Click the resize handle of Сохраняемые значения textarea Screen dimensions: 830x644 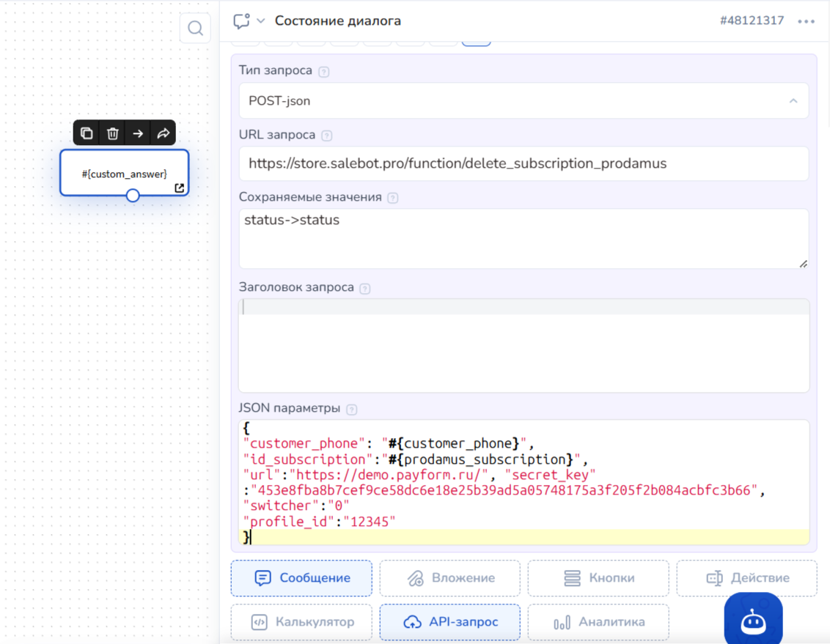coord(803,263)
